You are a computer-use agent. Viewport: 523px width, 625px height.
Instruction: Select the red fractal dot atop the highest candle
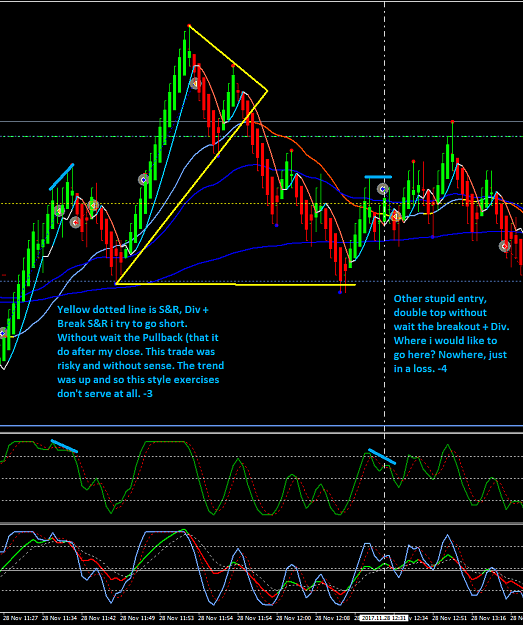click(189, 26)
